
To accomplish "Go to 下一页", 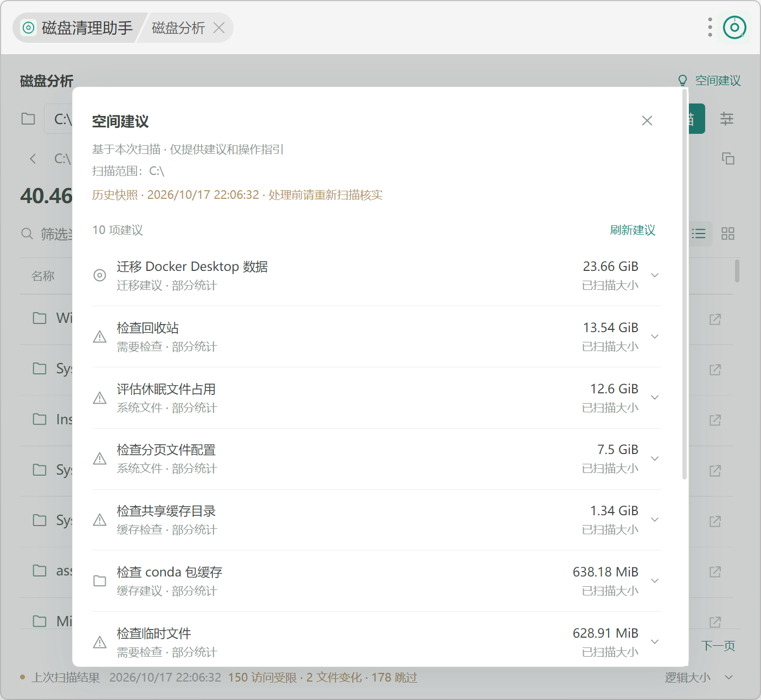I will (718, 645).
